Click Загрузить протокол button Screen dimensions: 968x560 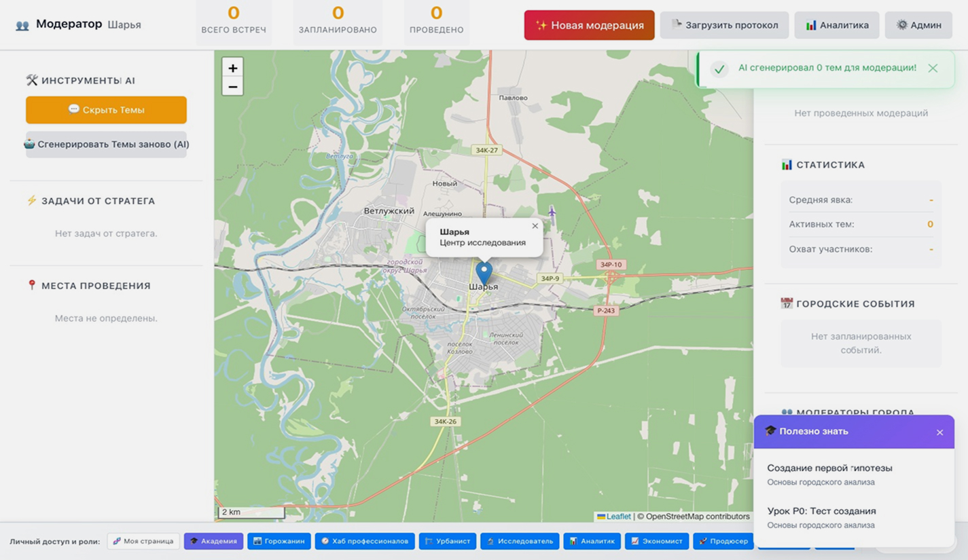pyautogui.click(x=724, y=25)
